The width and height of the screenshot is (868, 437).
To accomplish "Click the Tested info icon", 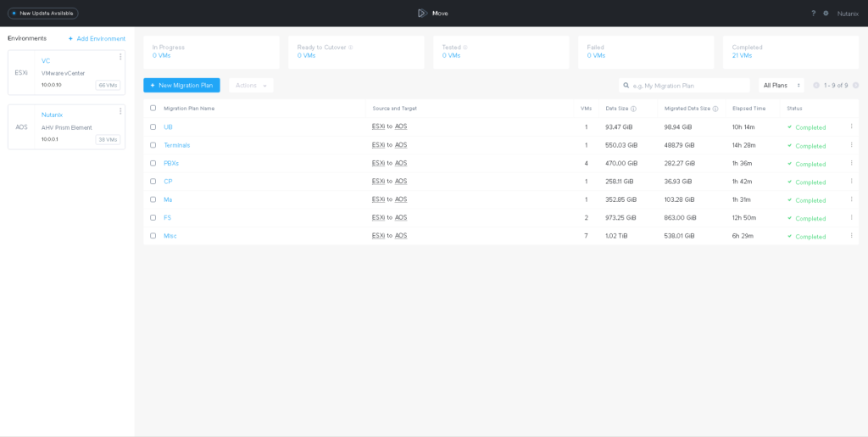I will coord(465,48).
